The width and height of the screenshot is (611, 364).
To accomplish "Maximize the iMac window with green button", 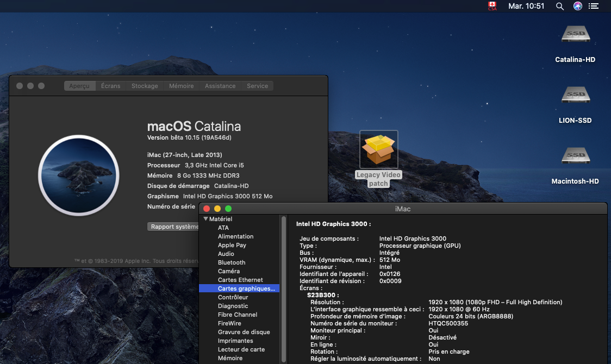I will point(228,209).
